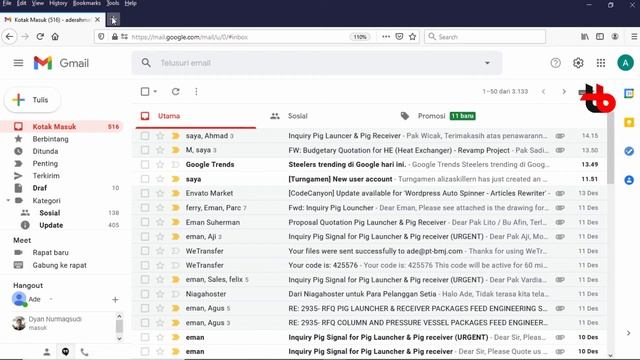
Task: Open Google apps grid
Action: tap(601, 63)
